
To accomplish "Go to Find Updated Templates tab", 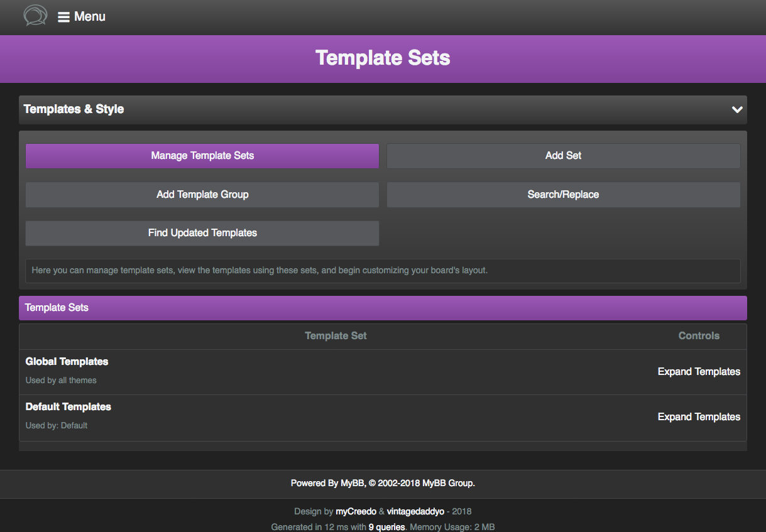I will pyautogui.click(x=202, y=233).
